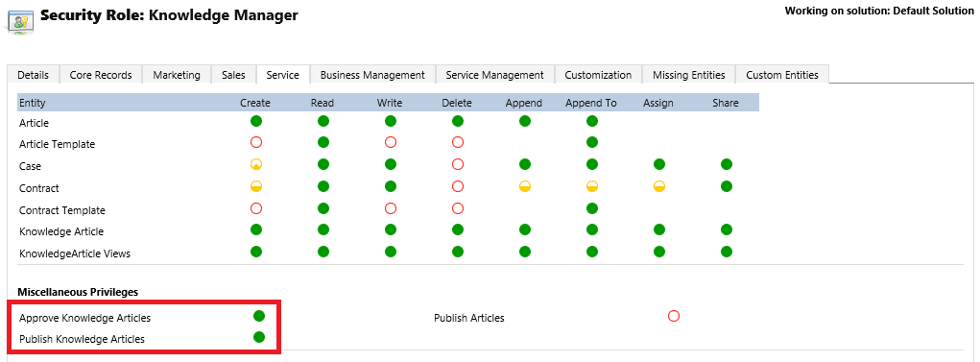Viewport: 980px width, 362px height.
Task: Cycle Case Append privilege level
Action: [525, 164]
